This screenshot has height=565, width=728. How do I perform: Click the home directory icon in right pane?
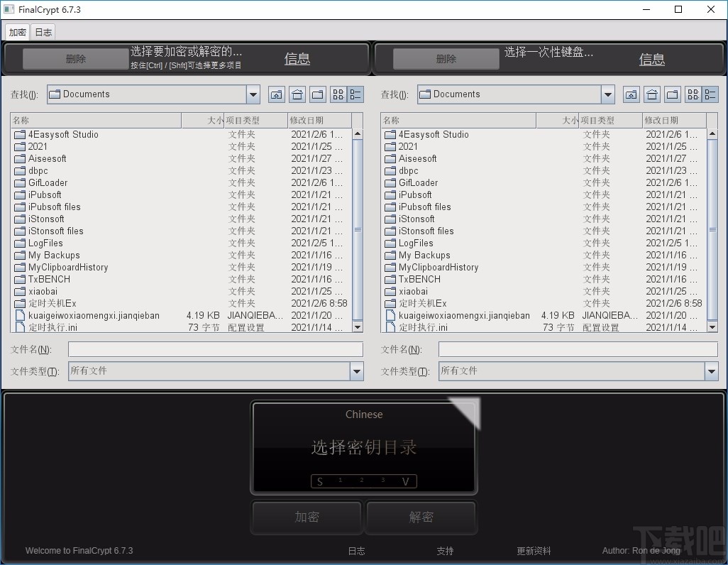click(x=652, y=94)
